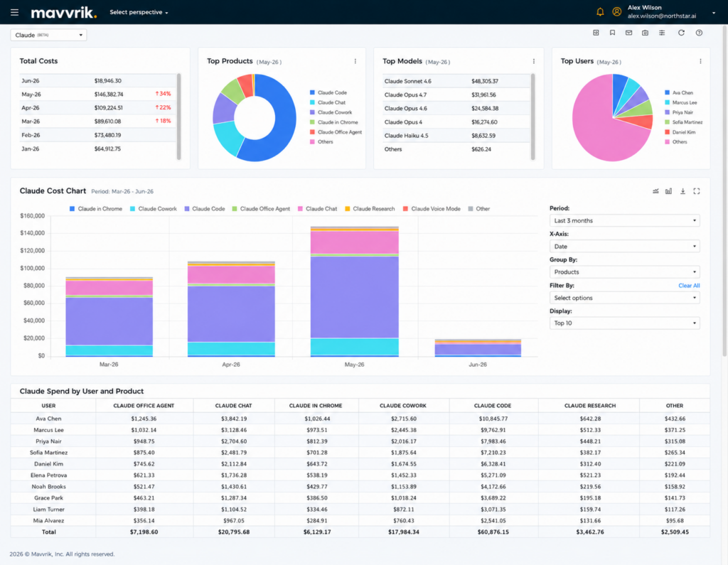Toggle Claude Code series in cost chart legend

click(x=205, y=209)
